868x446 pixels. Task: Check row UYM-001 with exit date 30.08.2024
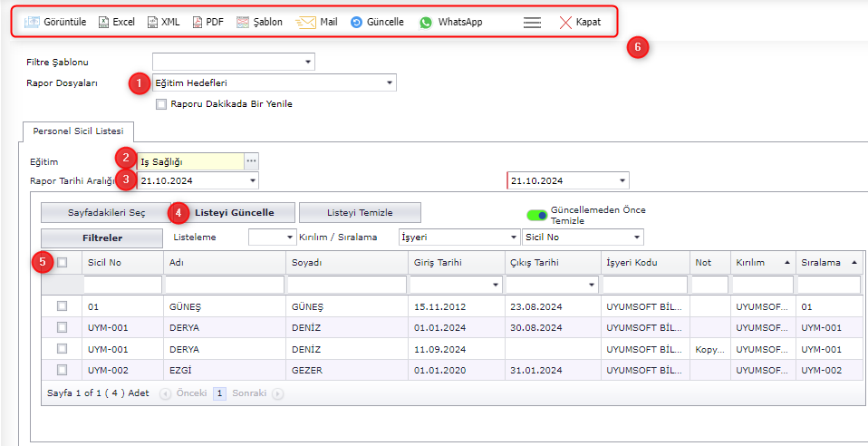62,327
